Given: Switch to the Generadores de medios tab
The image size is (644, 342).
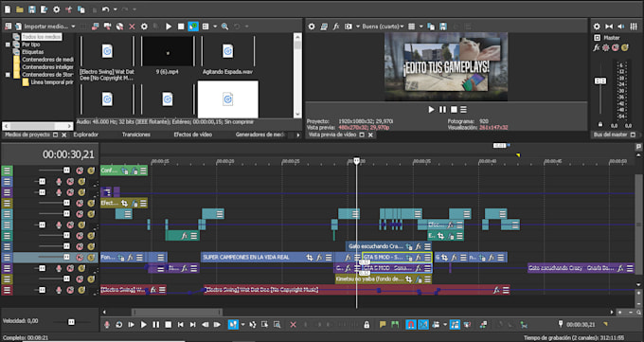Looking at the screenshot, I should (260, 135).
